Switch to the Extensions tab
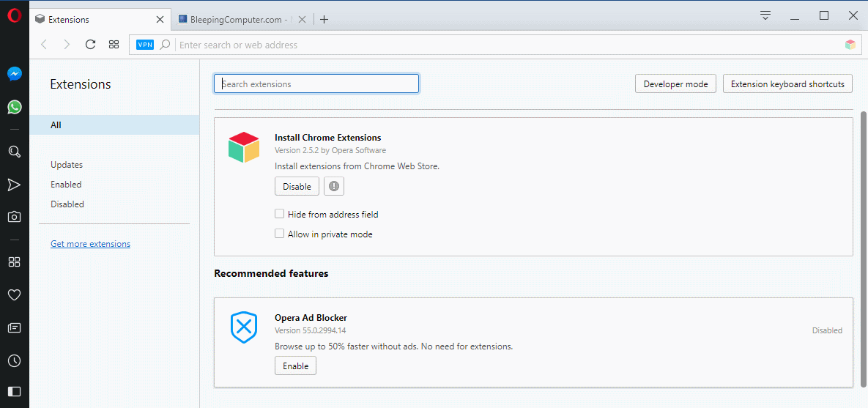The image size is (868, 408). [100, 19]
